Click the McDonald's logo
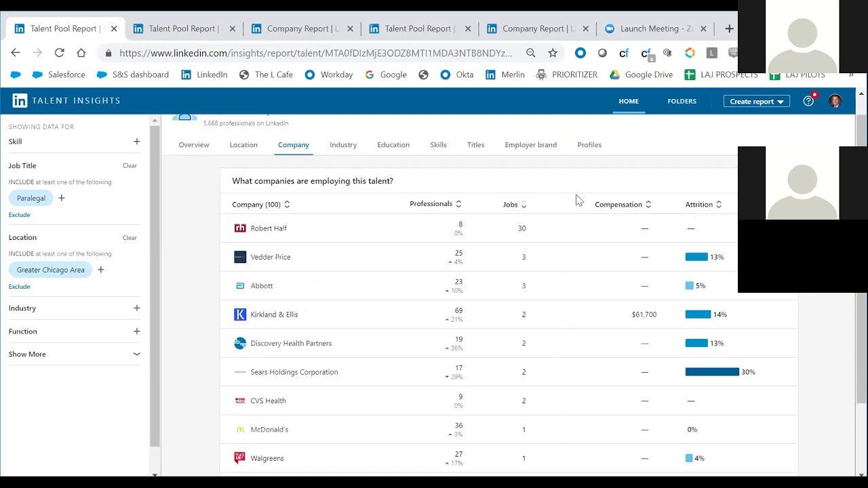This screenshot has width=868, height=488. pos(240,430)
